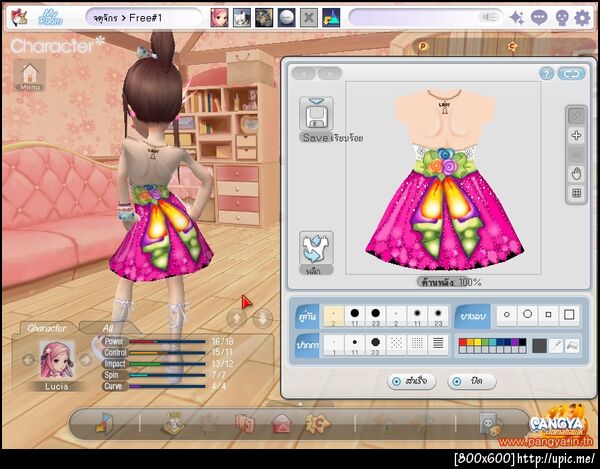600x469 pixels.
Task: Go to next step with right arrow
Action: [330, 73]
